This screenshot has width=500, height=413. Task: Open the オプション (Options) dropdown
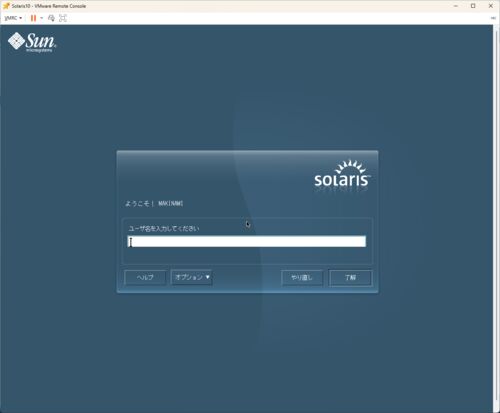pos(192,277)
